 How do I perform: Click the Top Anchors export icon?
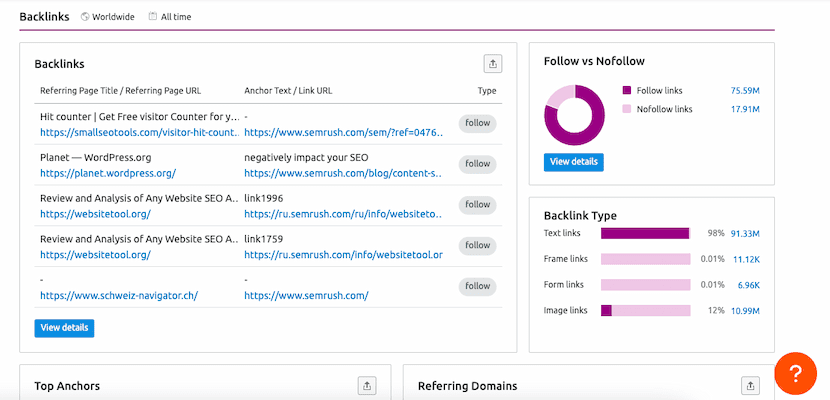[x=367, y=386]
